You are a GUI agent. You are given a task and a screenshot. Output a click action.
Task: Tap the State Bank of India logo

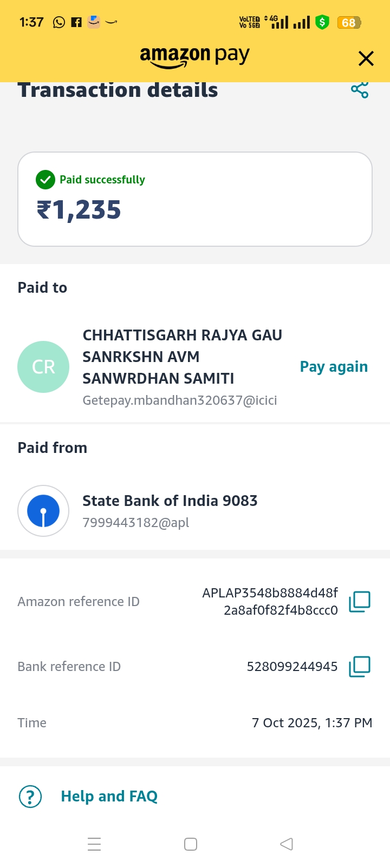pos(43,511)
